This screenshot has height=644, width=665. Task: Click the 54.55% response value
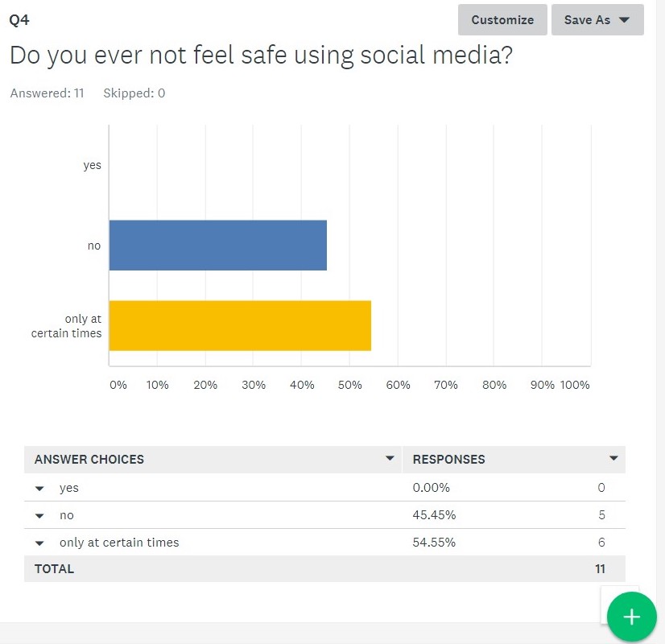pyautogui.click(x=434, y=543)
